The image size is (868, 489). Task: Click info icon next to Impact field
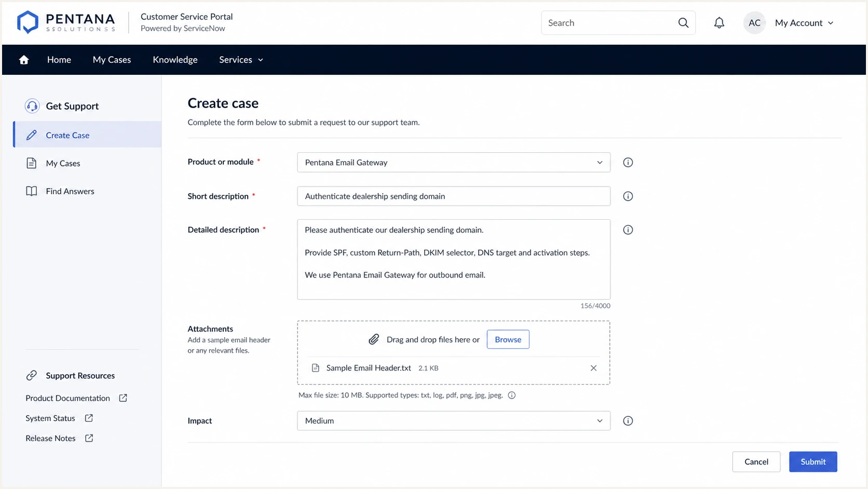[628, 421]
